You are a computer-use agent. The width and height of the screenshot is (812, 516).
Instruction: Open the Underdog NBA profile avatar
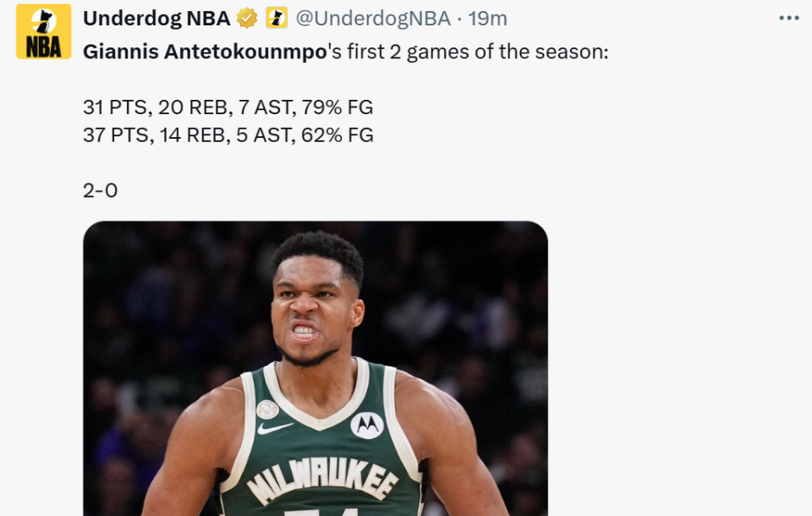[43, 32]
